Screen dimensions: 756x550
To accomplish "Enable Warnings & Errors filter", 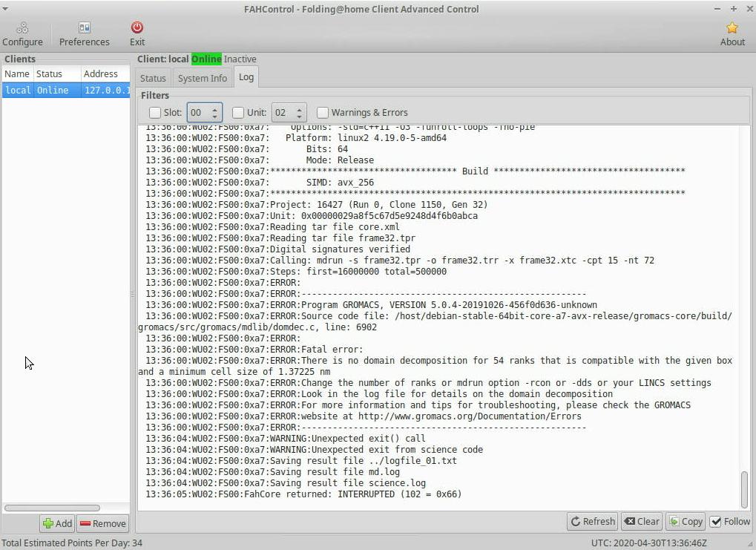I will pyautogui.click(x=323, y=112).
